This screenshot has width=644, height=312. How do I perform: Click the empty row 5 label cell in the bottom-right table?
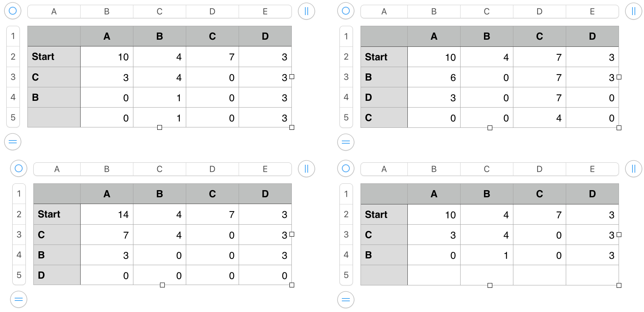pos(384,275)
